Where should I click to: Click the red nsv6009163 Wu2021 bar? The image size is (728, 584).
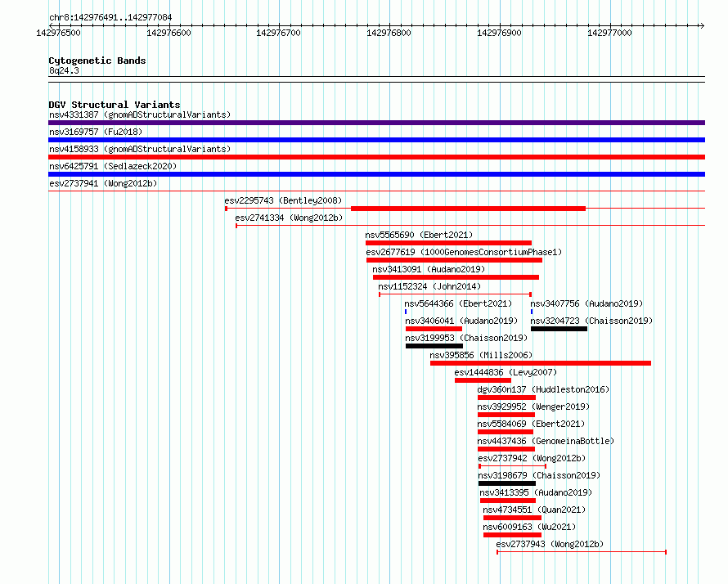tap(513, 535)
